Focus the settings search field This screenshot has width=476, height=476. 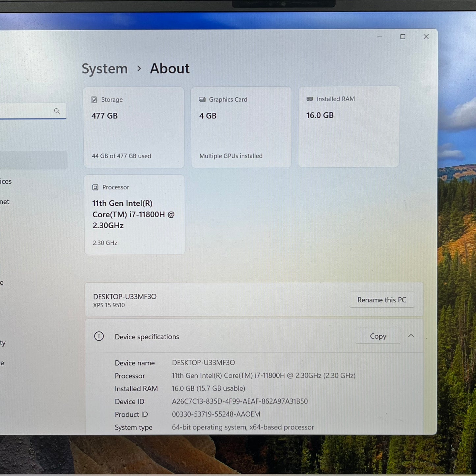coord(26,111)
